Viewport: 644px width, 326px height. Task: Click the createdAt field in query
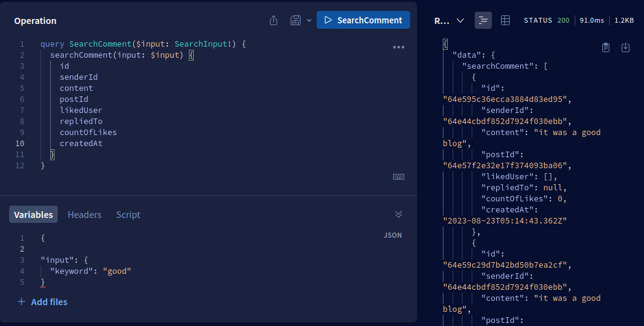(81, 144)
